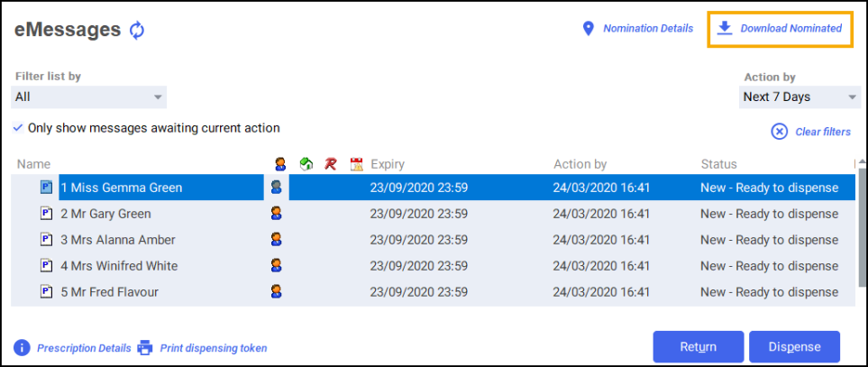Viewport: 868px width, 367px height.
Task: Click the red R column header icon
Action: pos(331,164)
